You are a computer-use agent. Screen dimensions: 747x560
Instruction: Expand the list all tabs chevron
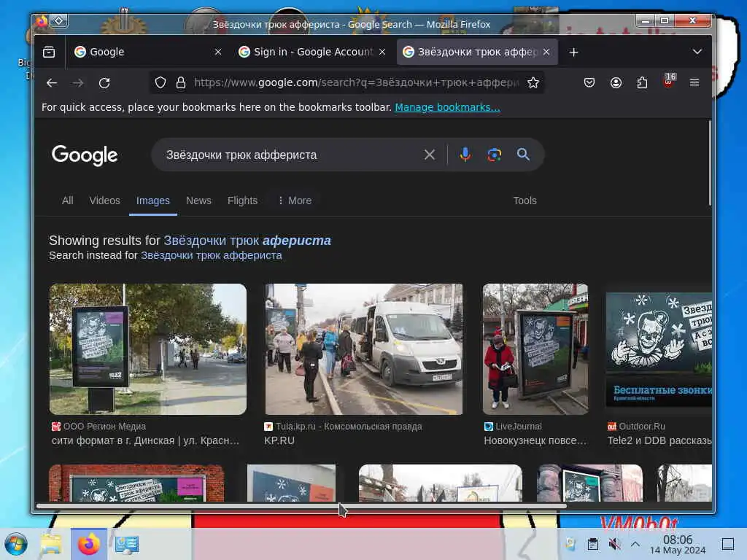point(697,52)
